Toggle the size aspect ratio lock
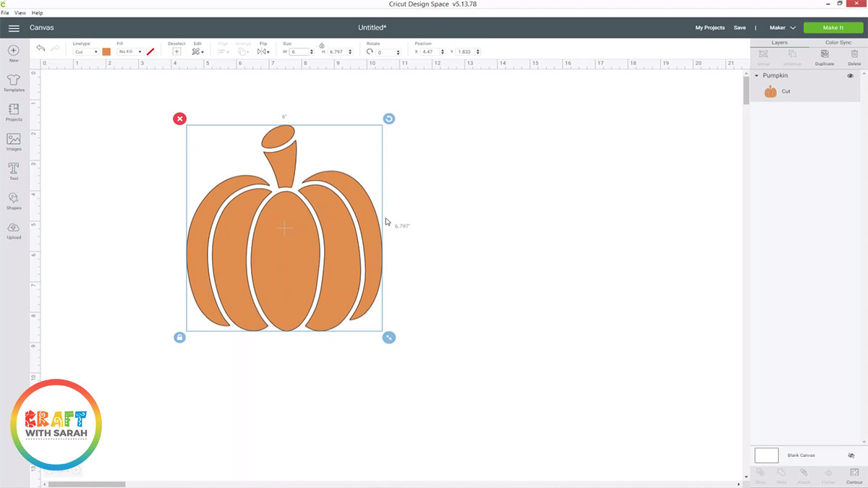This screenshot has width=868, height=488. click(x=322, y=46)
